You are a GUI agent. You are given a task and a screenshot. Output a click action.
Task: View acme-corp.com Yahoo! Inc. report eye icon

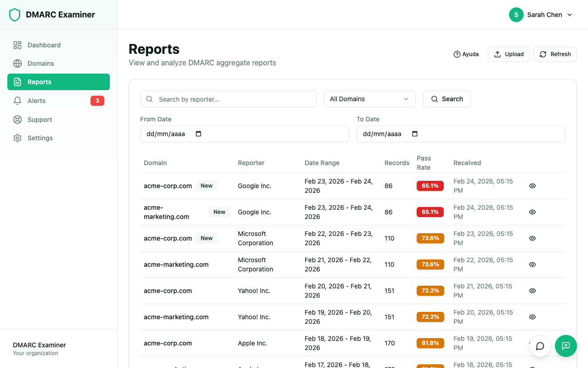(532, 291)
